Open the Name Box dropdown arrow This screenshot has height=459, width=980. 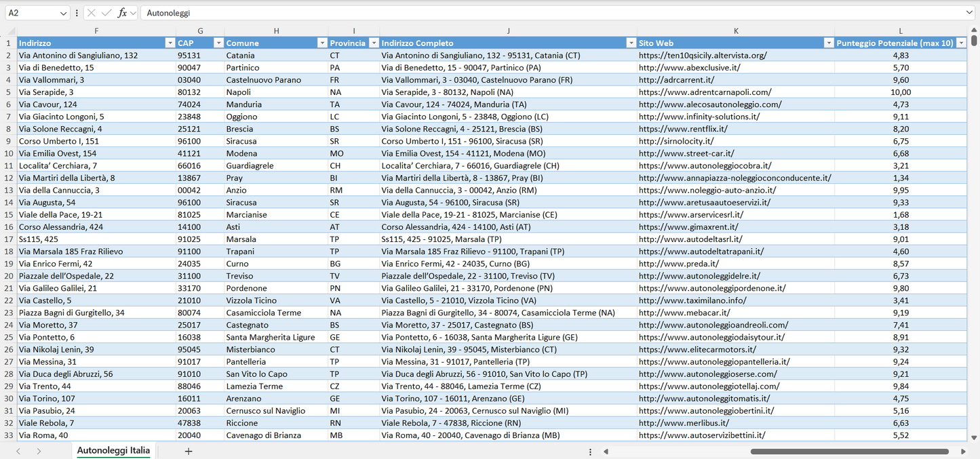(x=63, y=13)
